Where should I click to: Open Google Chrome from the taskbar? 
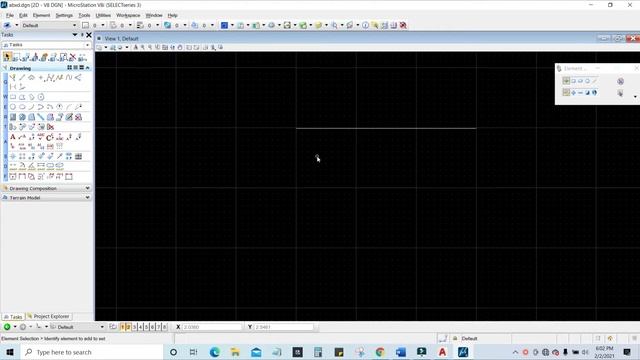[380, 352]
